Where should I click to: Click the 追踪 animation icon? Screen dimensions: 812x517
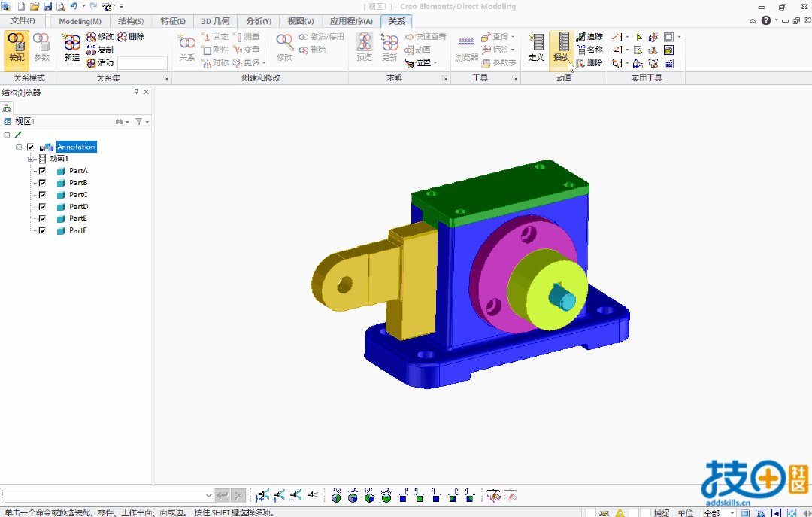tap(581, 37)
